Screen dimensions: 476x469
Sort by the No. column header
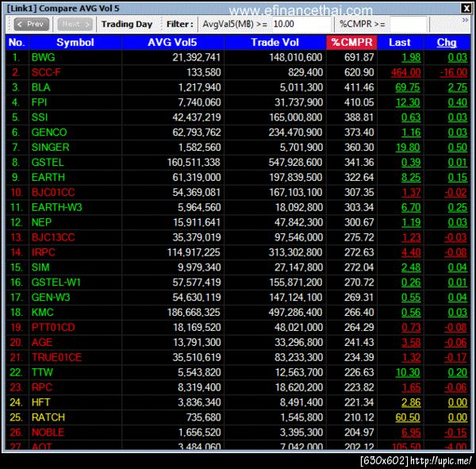tap(17, 42)
